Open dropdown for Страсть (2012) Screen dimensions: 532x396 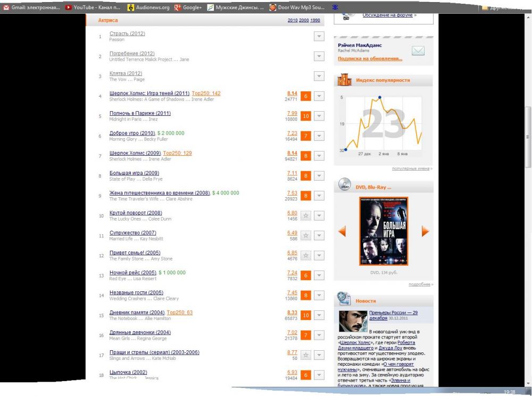[319, 36]
